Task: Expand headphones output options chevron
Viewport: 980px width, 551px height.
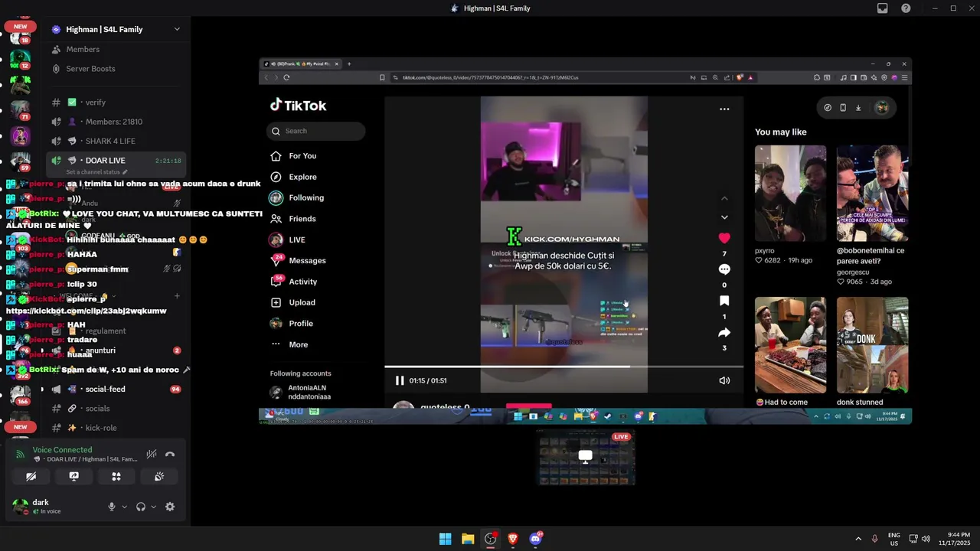Action: click(153, 507)
